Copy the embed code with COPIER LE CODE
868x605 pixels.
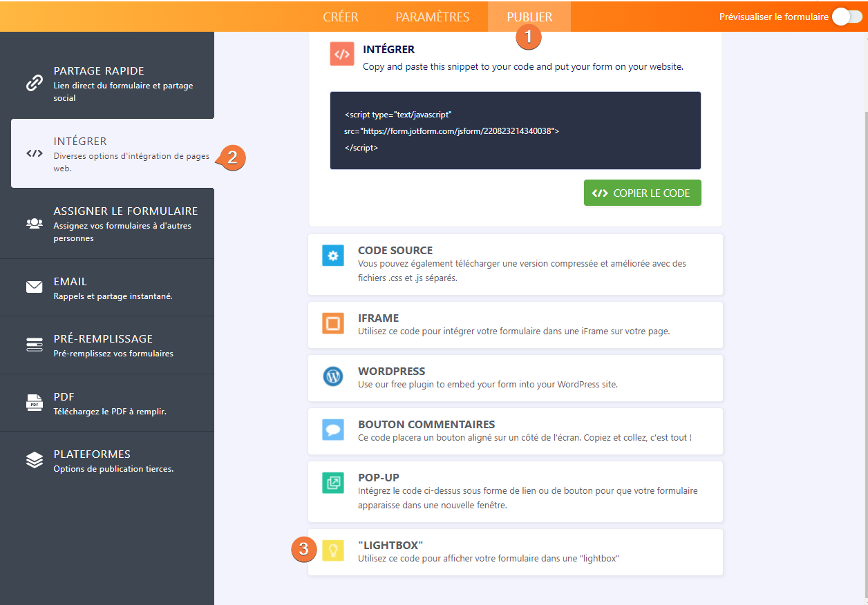pos(643,193)
